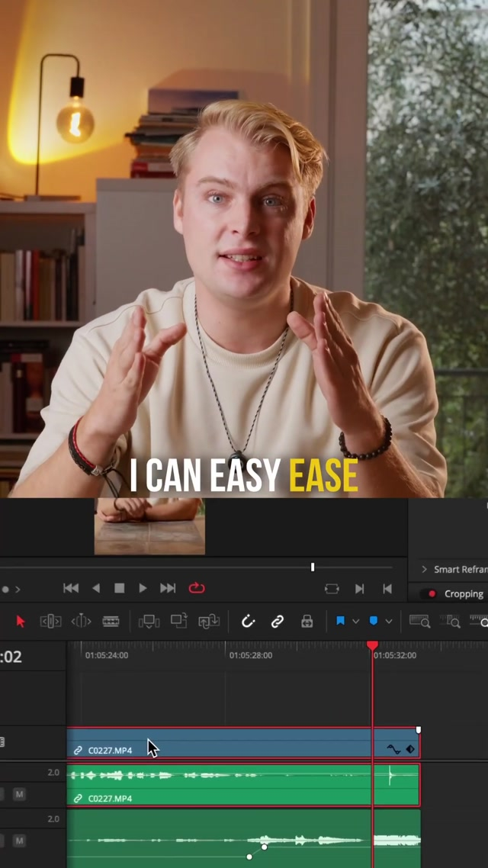Viewport: 488px width, 868px height.
Task: Click the Match Frame icon
Action: coord(332,588)
